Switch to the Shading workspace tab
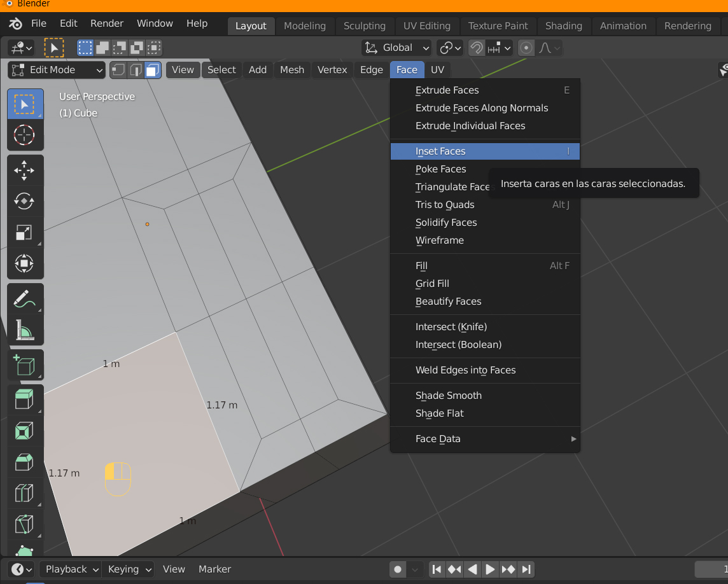The image size is (728, 584). (564, 26)
